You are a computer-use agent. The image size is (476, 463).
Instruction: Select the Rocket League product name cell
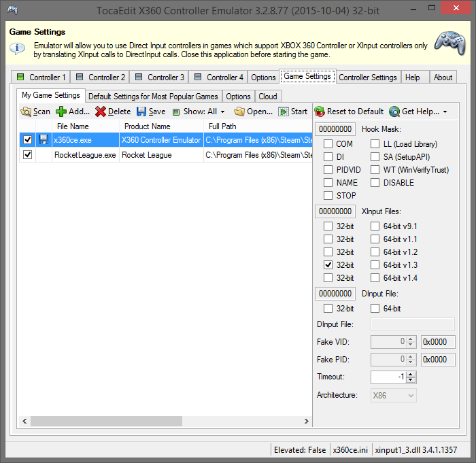point(162,155)
